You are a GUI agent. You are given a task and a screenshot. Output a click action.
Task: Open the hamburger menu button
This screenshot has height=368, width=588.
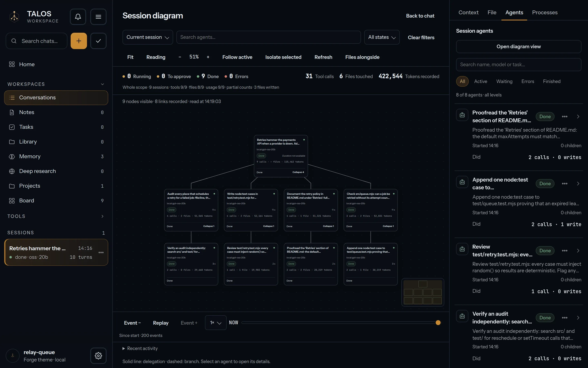(98, 17)
